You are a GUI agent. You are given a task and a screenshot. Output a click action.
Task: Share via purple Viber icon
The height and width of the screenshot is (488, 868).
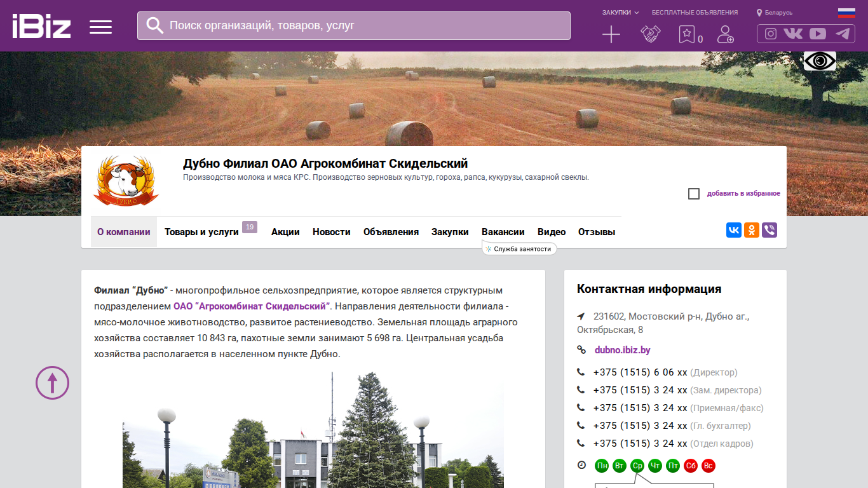(770, 230)
